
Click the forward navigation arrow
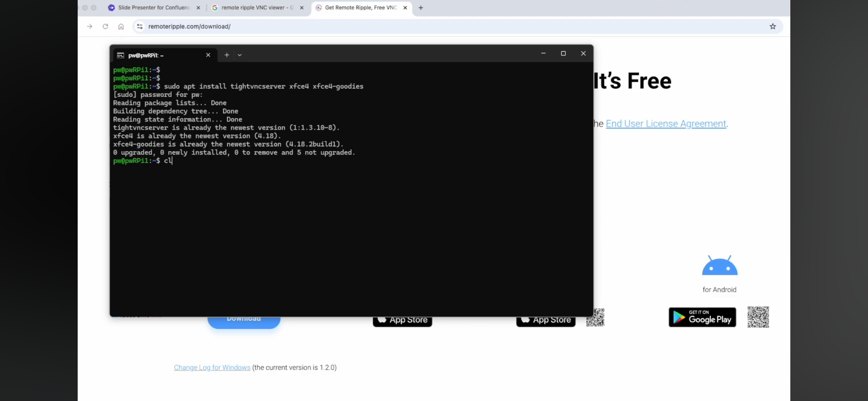point(89,26)
